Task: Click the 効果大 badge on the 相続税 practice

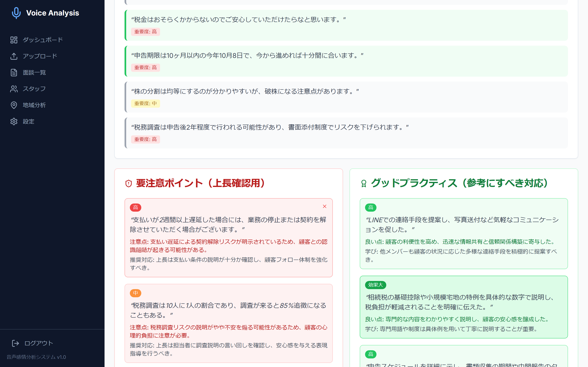Action: click(x=375, y=285)
